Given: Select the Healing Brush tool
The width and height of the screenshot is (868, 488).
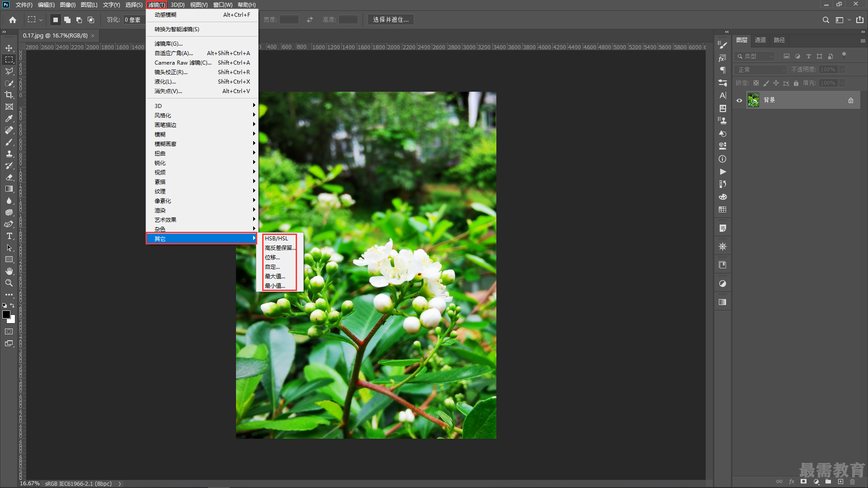Looking at the screenshot, I should [x=9, y=130].
